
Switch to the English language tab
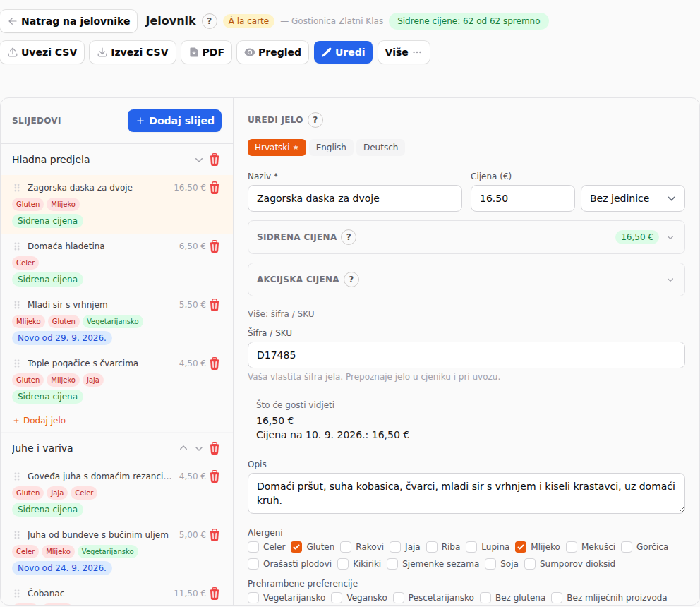[x=331, y=148]
